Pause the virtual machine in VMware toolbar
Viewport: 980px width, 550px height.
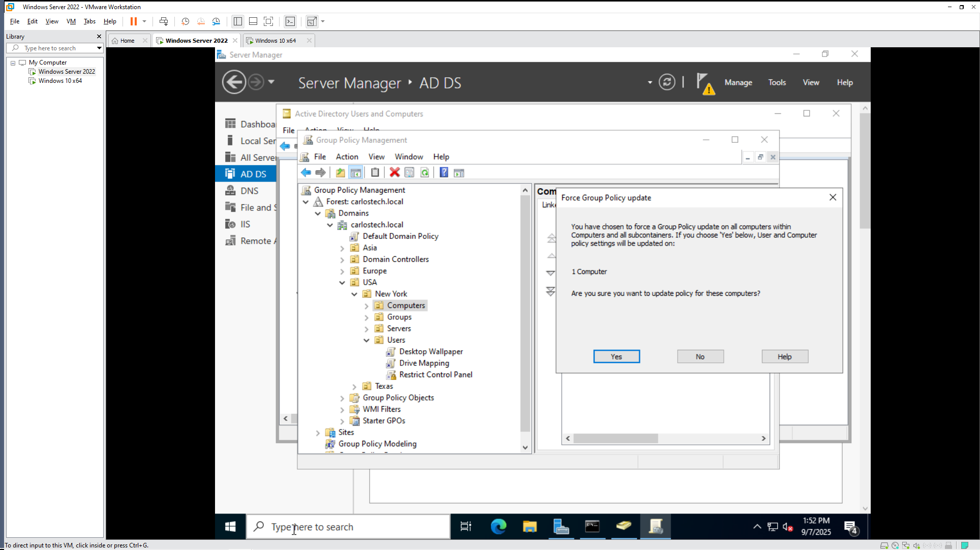pos(134,21)
